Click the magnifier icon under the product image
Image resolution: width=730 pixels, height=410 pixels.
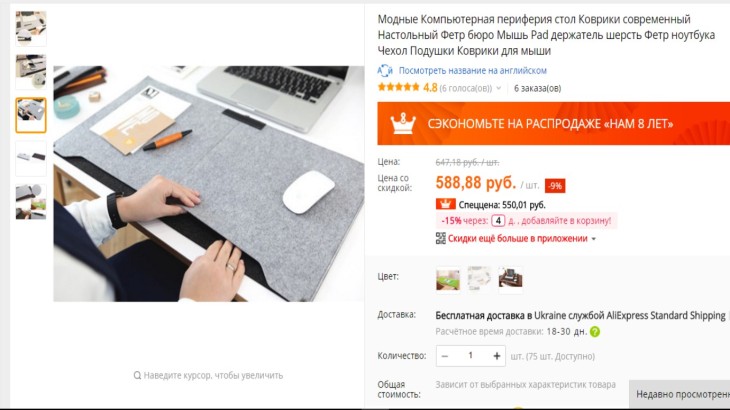tap(137, 376)
